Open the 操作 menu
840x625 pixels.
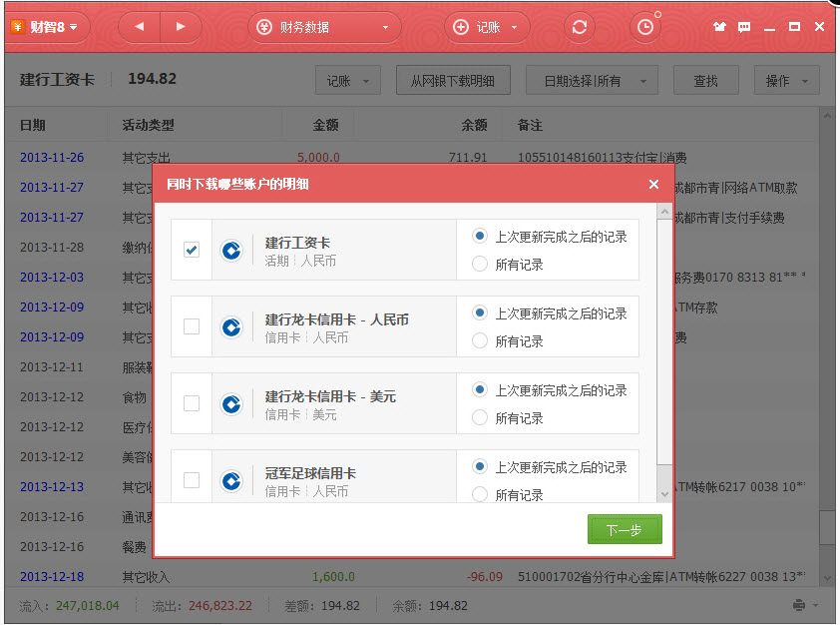pos(786,81)
